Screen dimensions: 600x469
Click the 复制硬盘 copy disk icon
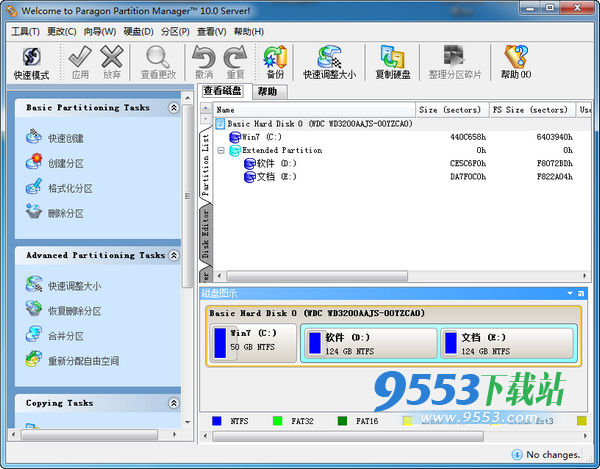(x=394, y=62)
